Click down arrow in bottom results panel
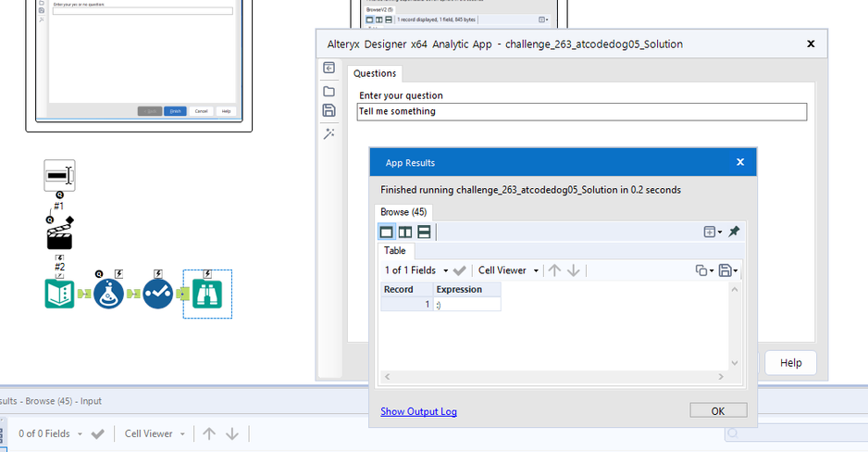This screenshot has height=452, width=868. point(232,433)
